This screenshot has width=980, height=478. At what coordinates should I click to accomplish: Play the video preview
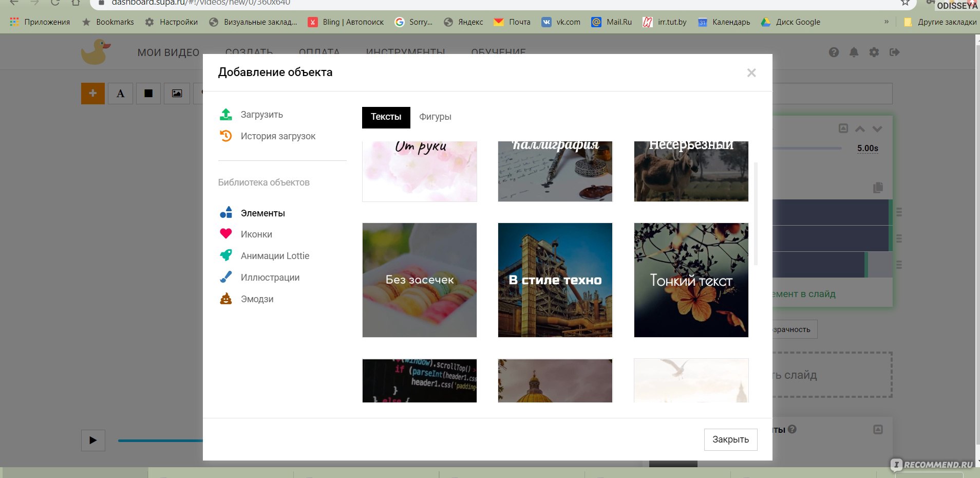pos(93,440)
